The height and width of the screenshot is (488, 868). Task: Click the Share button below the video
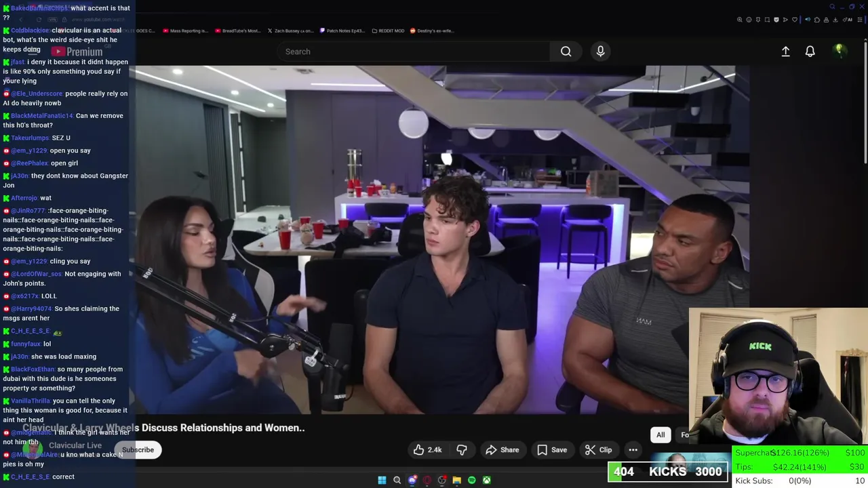502,449
